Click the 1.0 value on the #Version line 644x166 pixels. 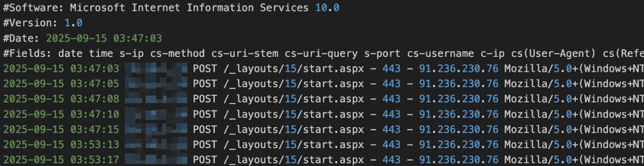[73, 23]
